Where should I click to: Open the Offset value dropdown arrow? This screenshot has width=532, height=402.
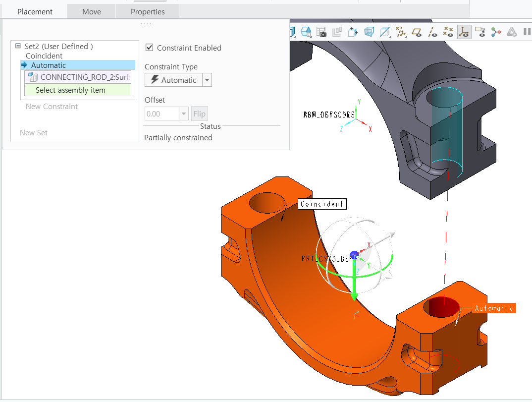coord(184,114)
